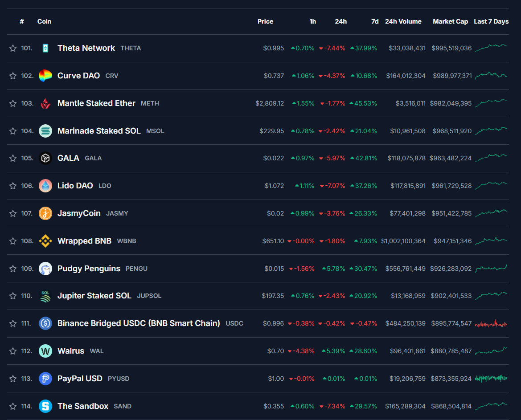Open the JasmyCoin name link
The height and width of the screenshot is (420, 521).
pyautogui.click(x=79, y=213)
